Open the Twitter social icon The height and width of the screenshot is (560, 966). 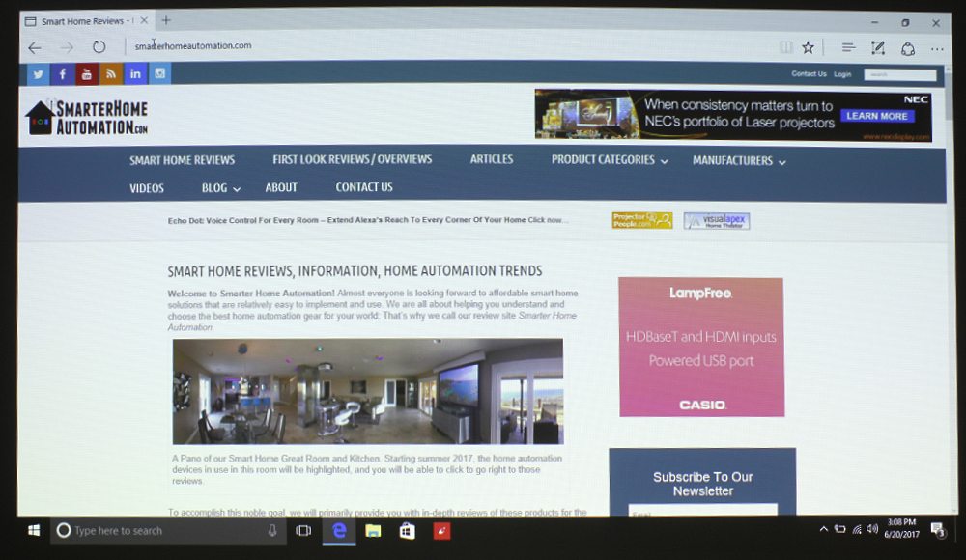click(39, 74)
